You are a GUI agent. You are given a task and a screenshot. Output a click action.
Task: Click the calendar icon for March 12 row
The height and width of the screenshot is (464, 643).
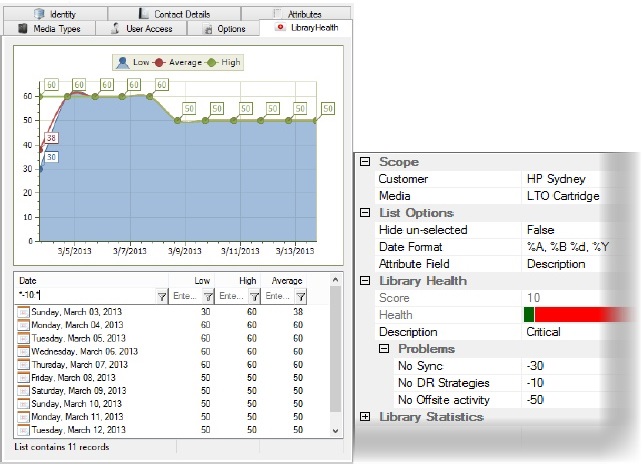tap(23, 430)
